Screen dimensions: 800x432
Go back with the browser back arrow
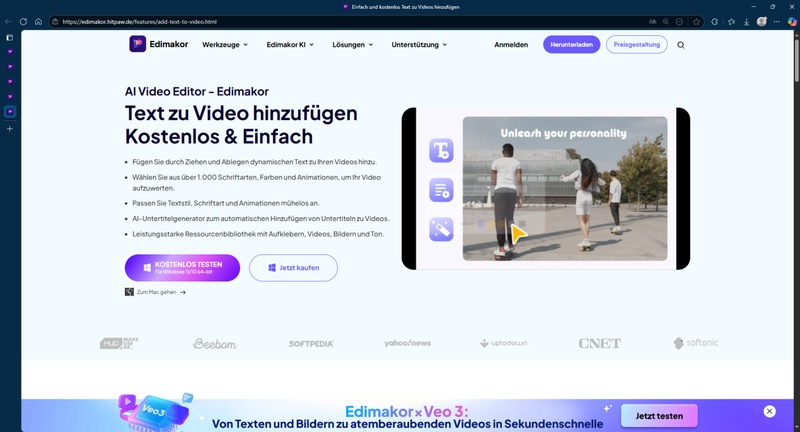coord(8,21)
